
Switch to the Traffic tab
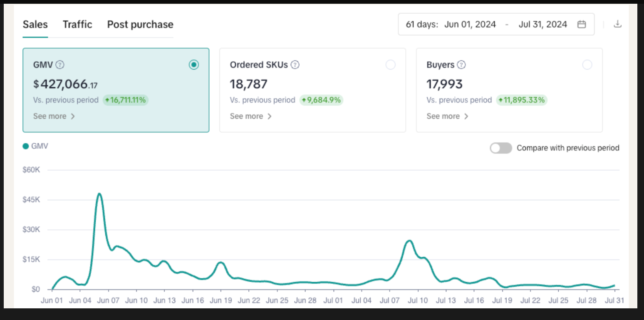[77, 25]
